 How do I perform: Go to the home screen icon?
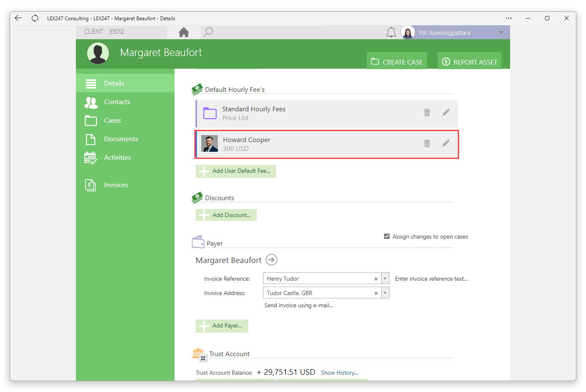tap(184, 32)
